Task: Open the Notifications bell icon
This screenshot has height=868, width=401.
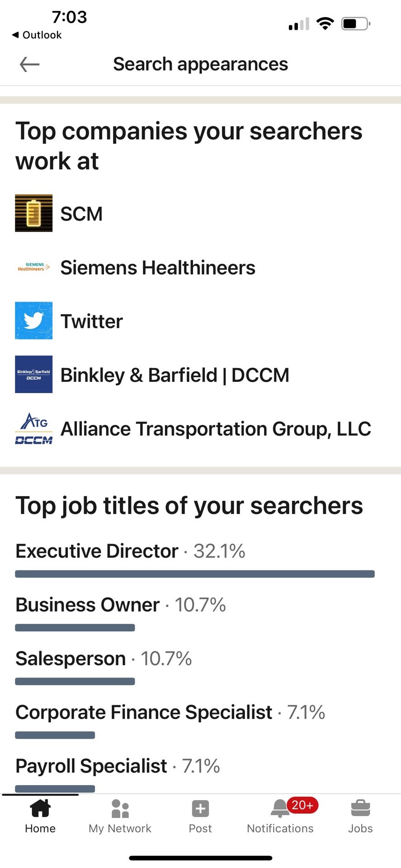Action: (x=280, y=808)
